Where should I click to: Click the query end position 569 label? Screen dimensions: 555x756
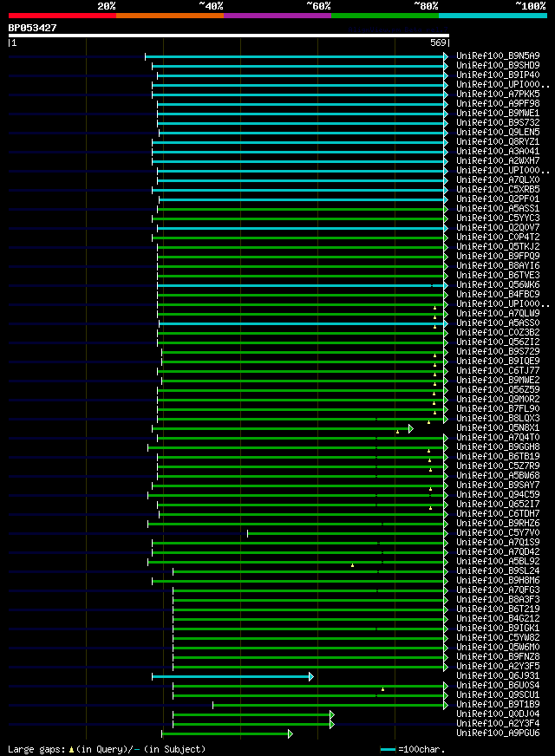[x=438, y=42]
